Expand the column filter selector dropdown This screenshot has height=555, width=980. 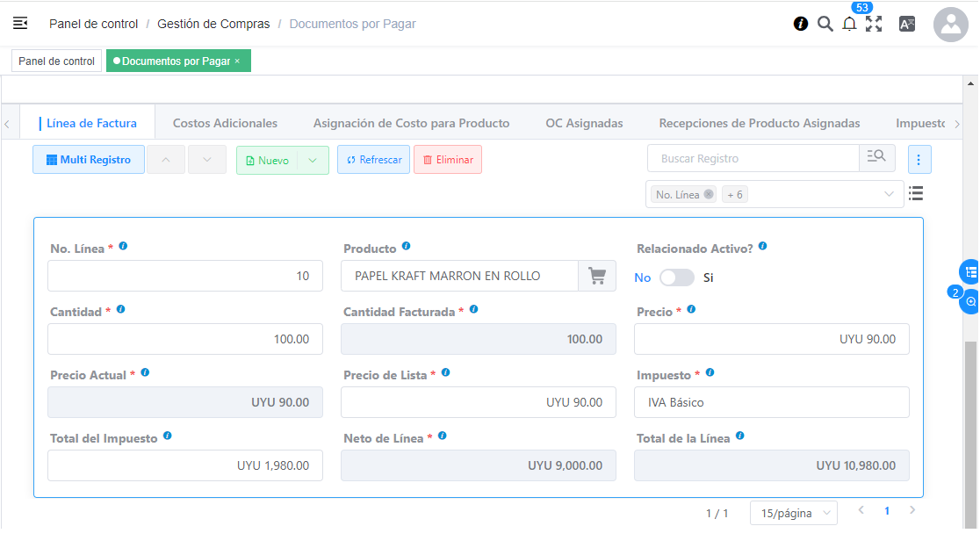[x=889, y=195]
